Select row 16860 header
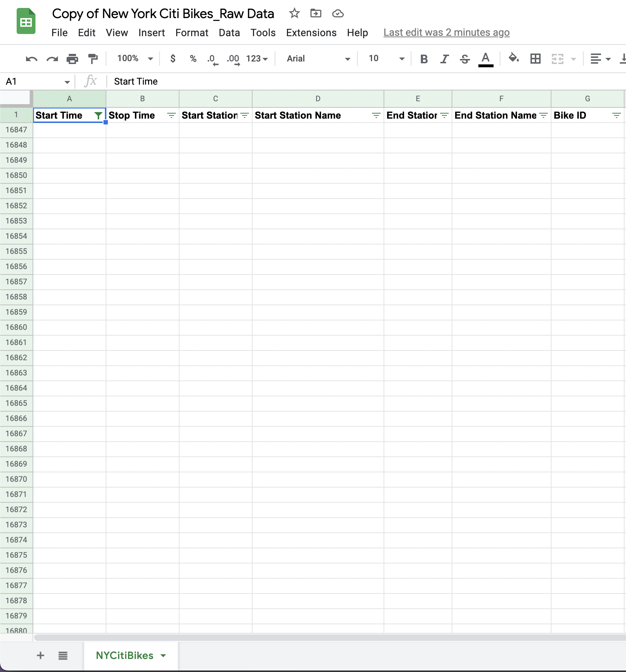 [x=16, y=327]
